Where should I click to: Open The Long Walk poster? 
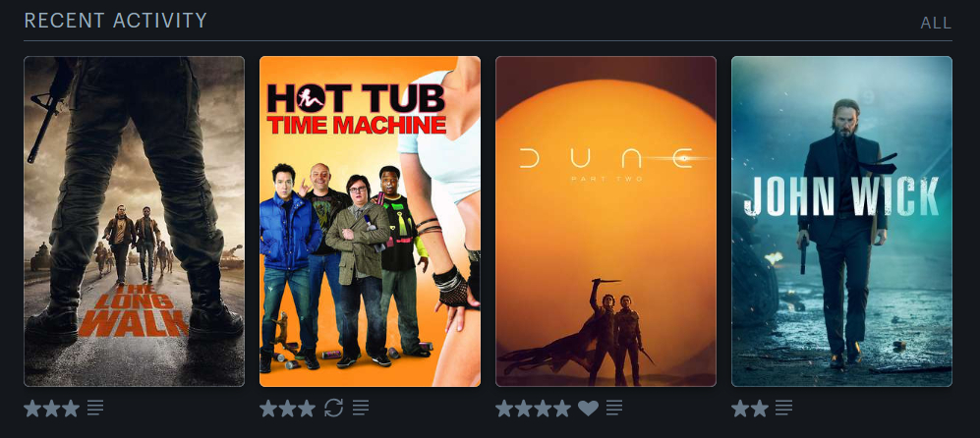(x=135, y=221)
